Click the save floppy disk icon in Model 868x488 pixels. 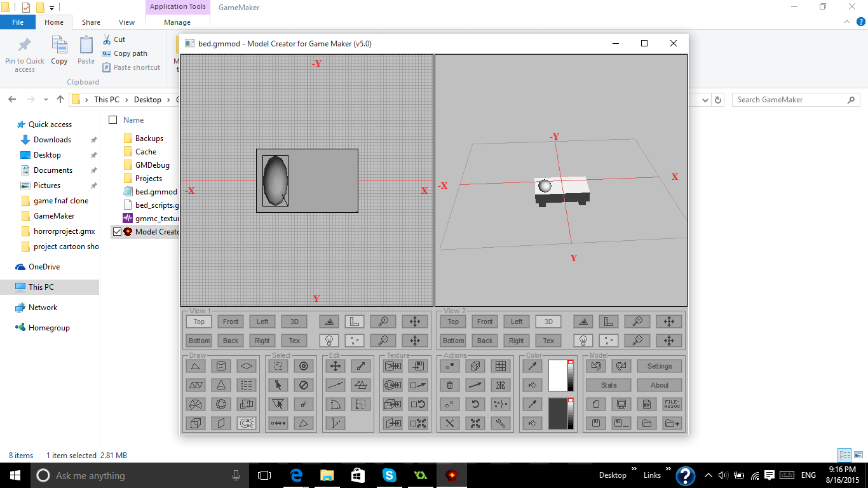click(596, 423)
